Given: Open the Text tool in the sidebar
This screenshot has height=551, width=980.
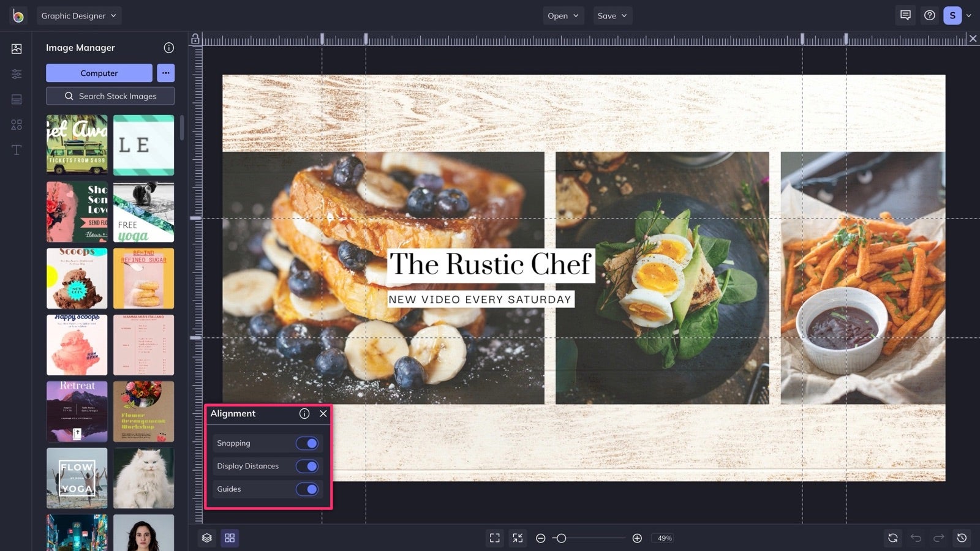Looking at the screenshot, I should pyautogui.click(x=17, y=149).
